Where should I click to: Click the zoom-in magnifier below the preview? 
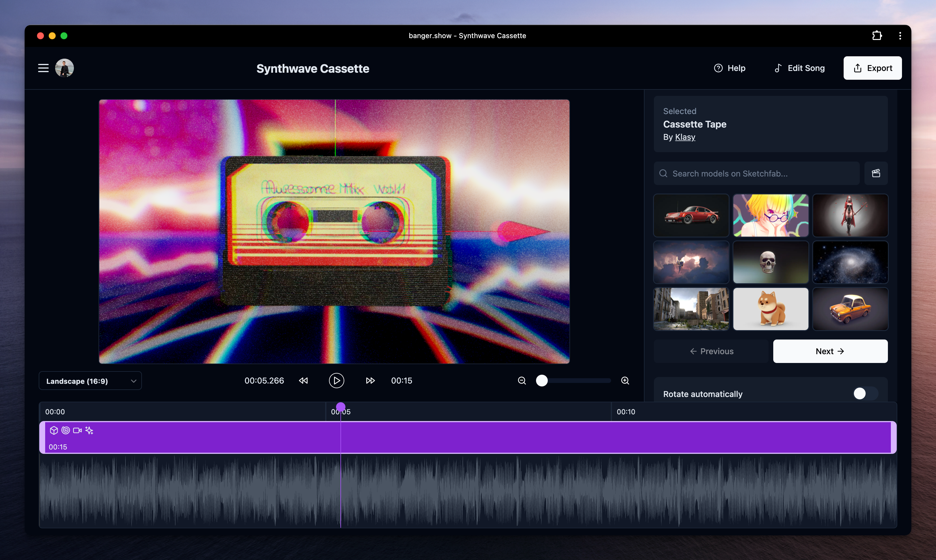tap(625, 380)
